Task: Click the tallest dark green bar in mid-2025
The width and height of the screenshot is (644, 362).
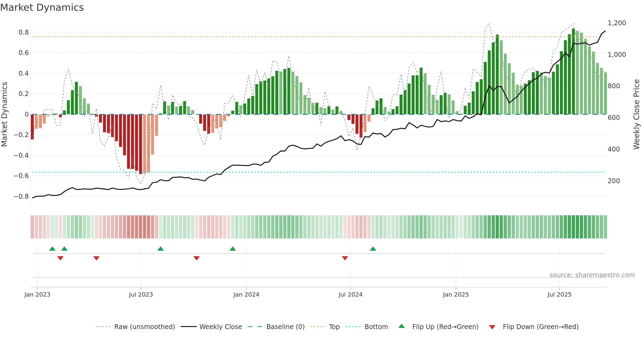Action: 573,71
